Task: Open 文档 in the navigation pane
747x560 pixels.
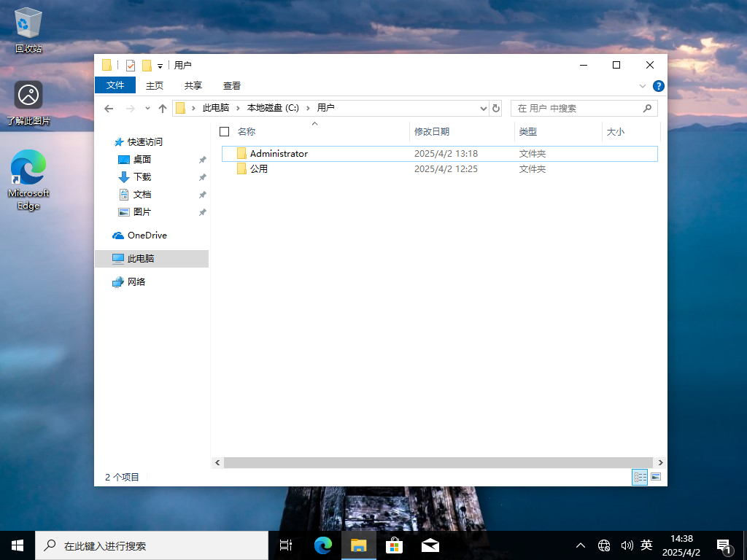Action: [142, 195]
